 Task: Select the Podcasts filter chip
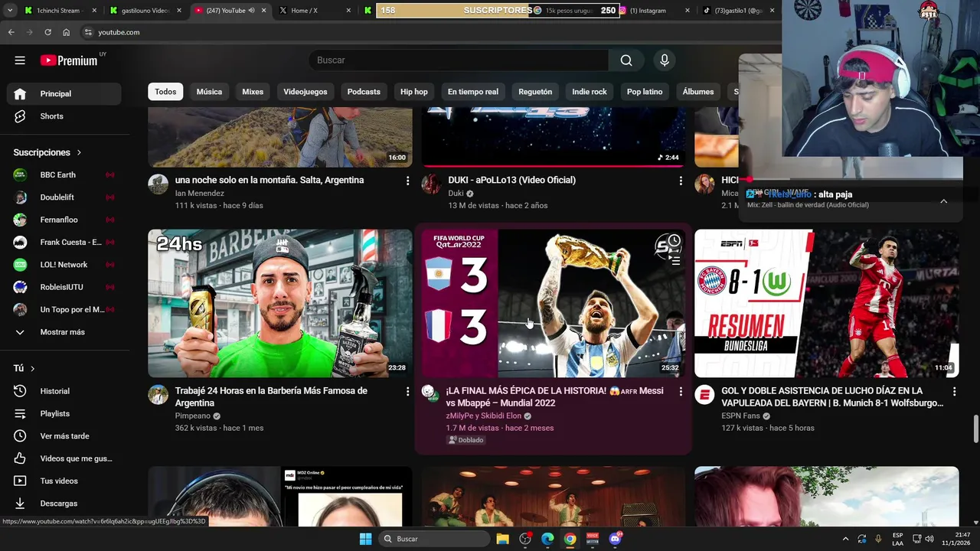[364, 92]
